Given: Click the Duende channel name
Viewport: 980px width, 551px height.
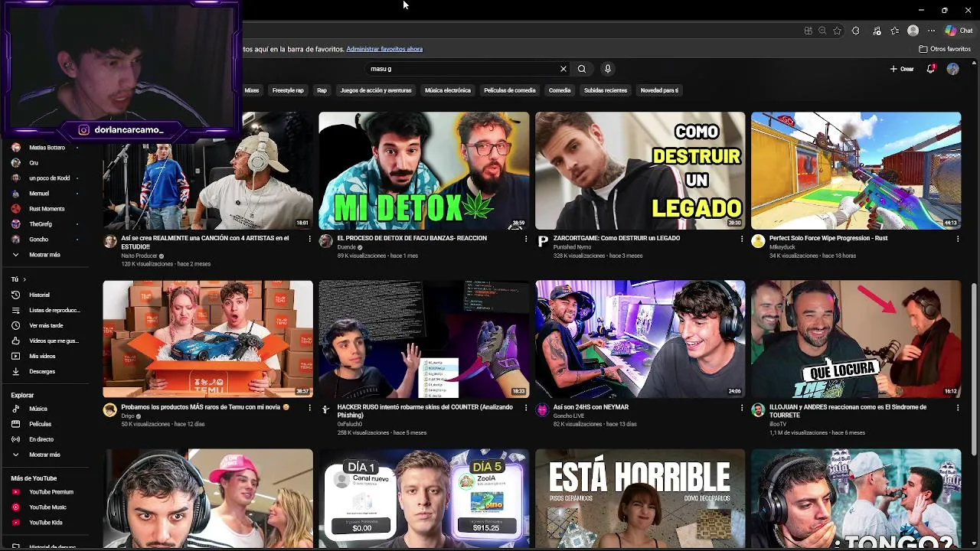Looking at the screenshot, I should pos(347,247).
